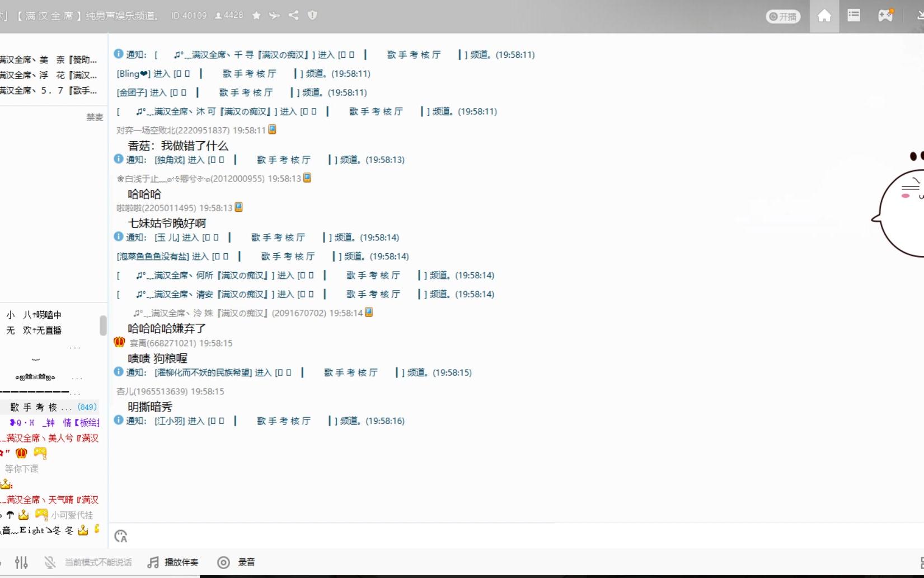Screen dimensions: 924x578
Task: Share the channel via share icon
Action: [x=293, y=16]
